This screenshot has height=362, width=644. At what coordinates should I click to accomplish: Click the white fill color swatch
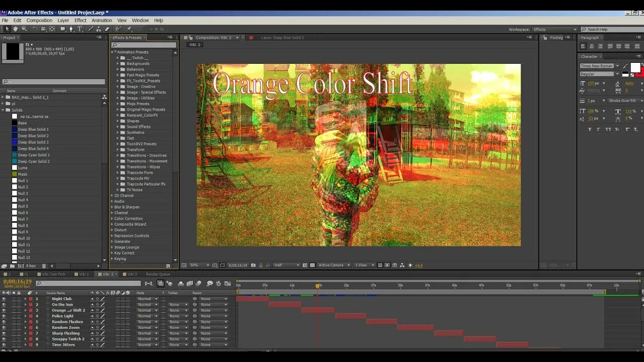pos(635,67)
